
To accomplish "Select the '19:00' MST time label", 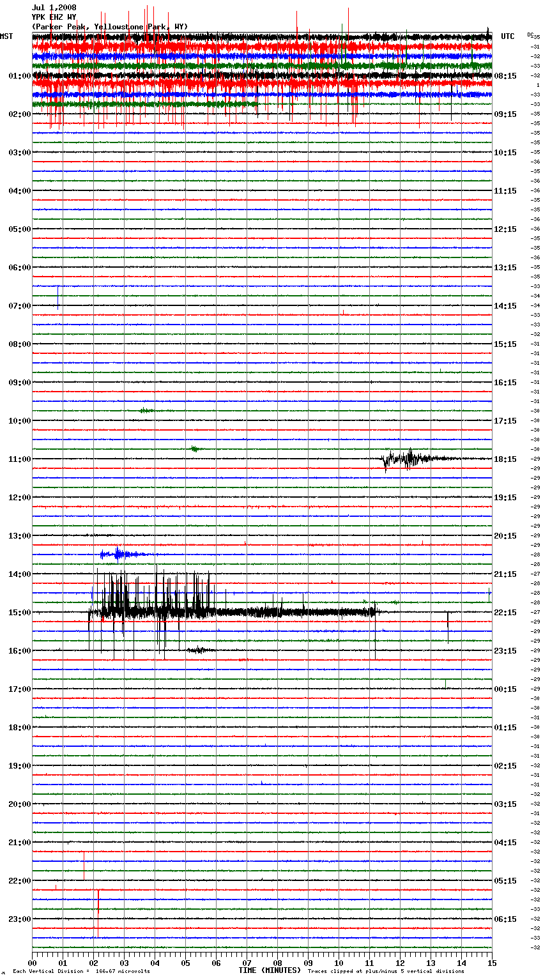I will [x=19, y=766].
